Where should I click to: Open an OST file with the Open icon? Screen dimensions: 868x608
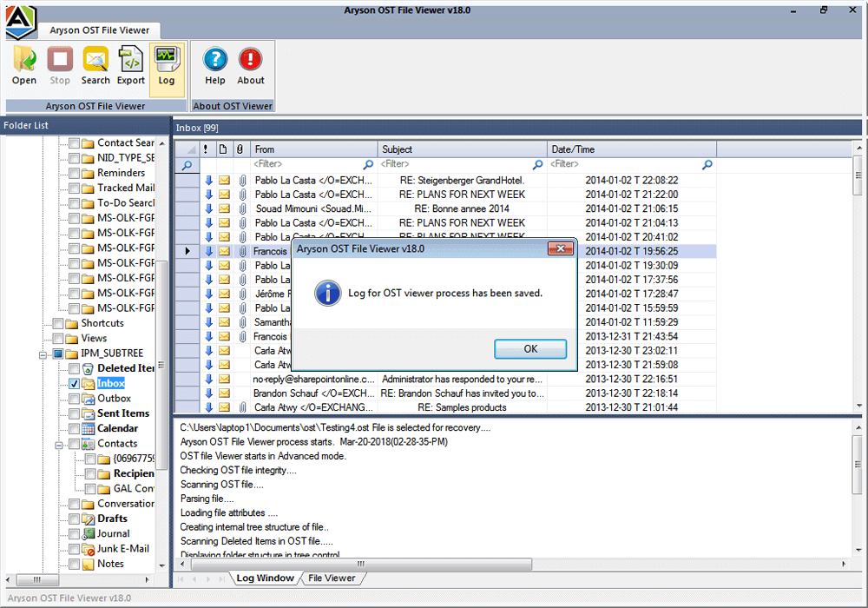(24, 60)
